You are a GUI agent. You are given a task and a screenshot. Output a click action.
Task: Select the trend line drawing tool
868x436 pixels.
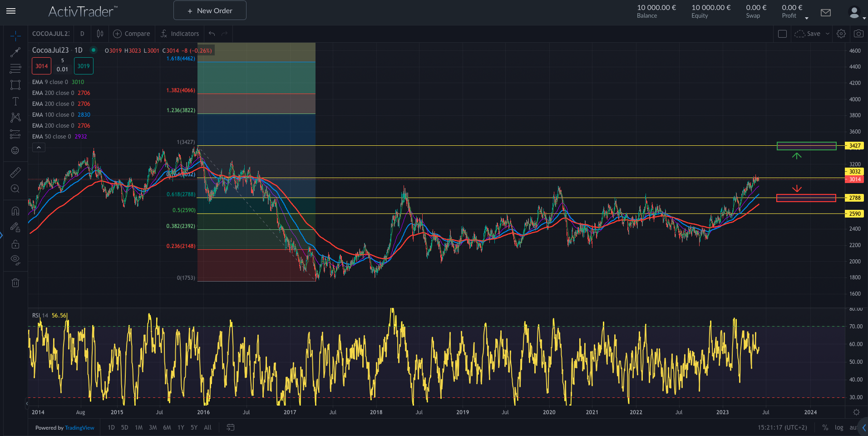coord(15,52)
